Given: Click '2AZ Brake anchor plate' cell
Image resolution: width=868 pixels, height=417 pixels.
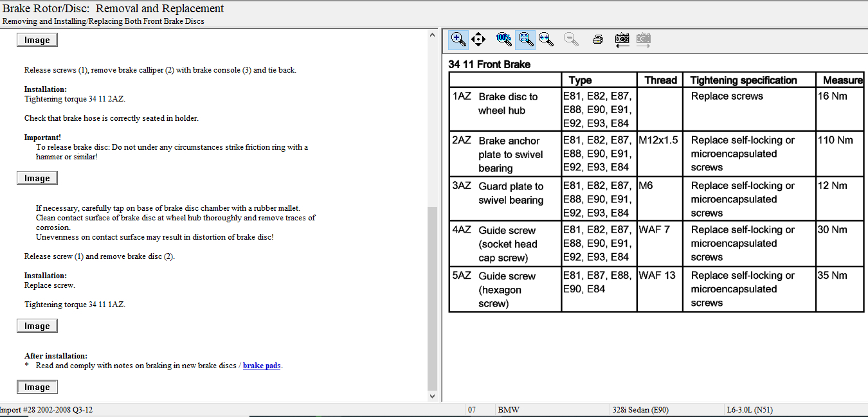Looking at the screenshot, I should coord(505,154).
